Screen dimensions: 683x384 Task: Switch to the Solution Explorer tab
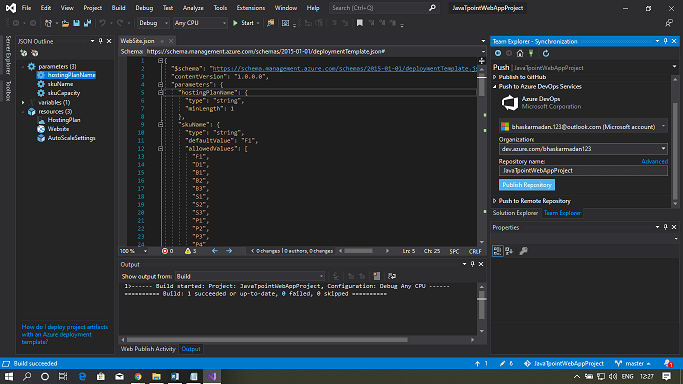(515, 213)
